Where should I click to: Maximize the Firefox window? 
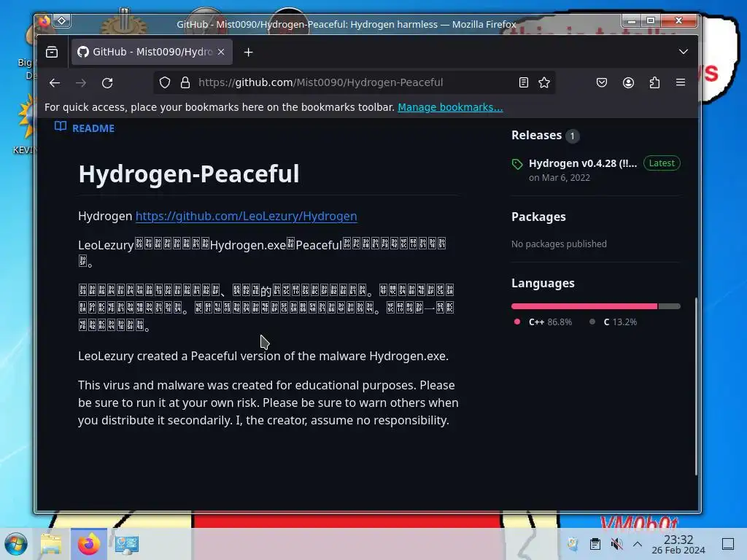click(x=651, y=20)
